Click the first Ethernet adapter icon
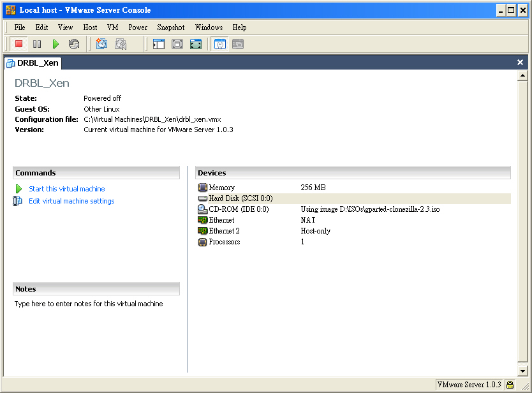Image resolution: width=532 pixels, height=393 pixels. 203,220
